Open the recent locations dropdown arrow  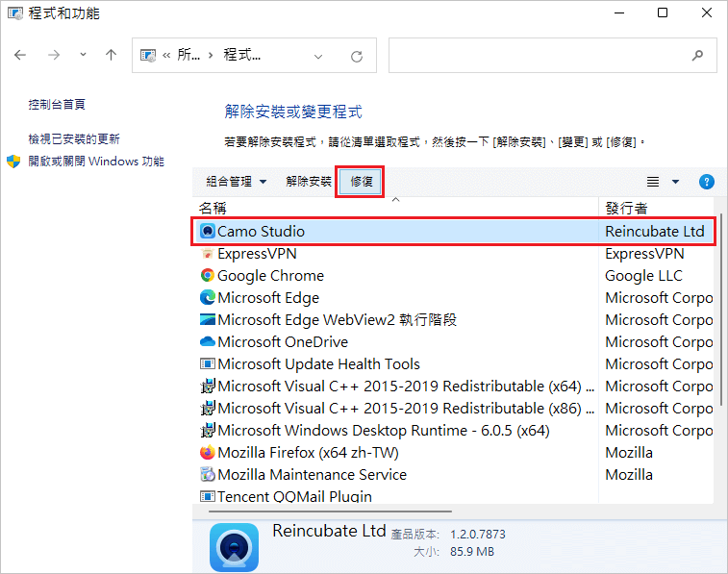(83, 55)
